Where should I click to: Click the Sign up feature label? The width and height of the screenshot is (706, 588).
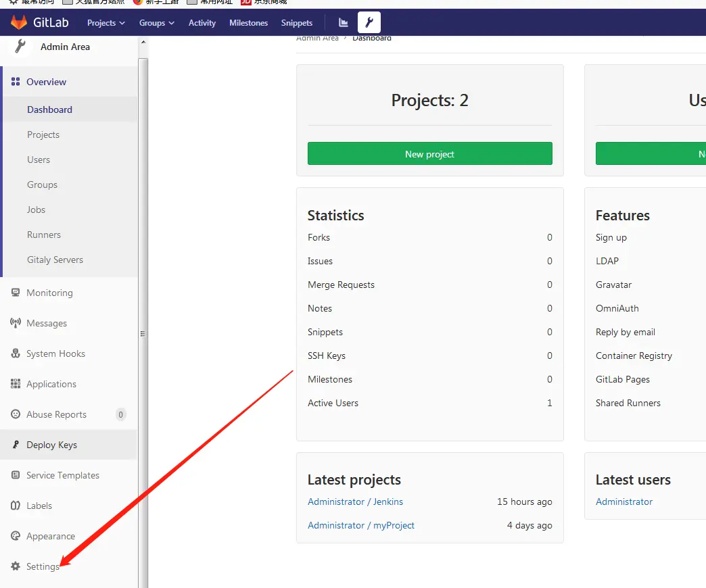611,237
